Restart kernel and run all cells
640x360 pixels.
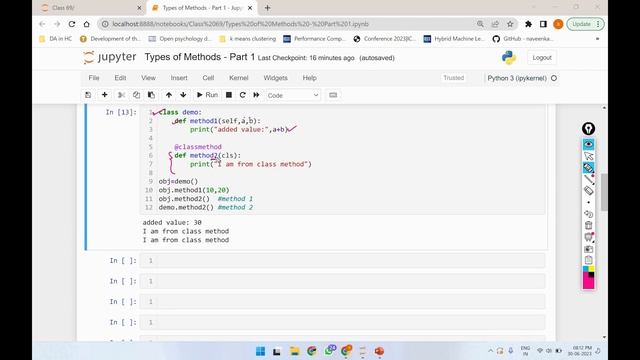point(256,95)
